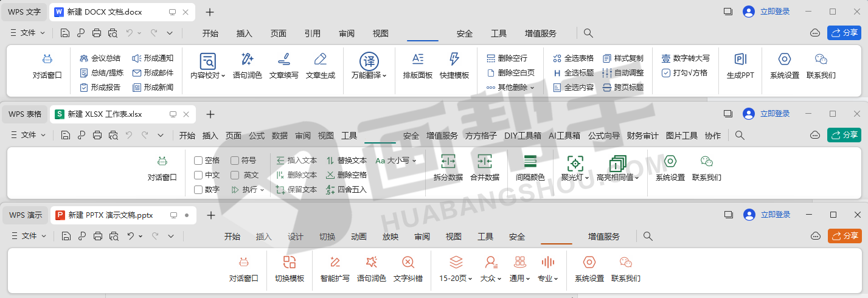Click 形成报告 in the Writer ribbon
Image resolution: width=868 pixels, height=298 pixels.
coord(100,87)
